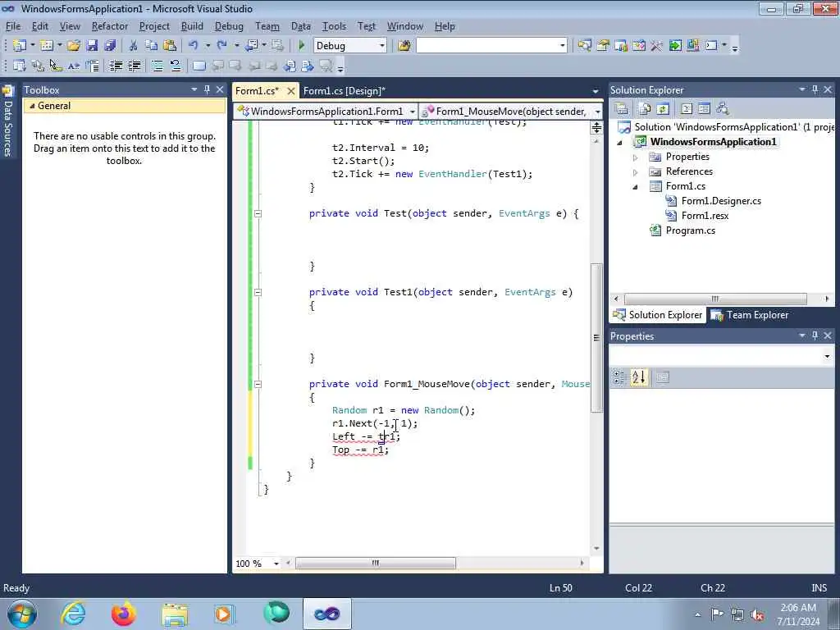Screen dimensions: 840x630
Task: Click the code editor horizontal scrollbar
Action: coord(376,563)
